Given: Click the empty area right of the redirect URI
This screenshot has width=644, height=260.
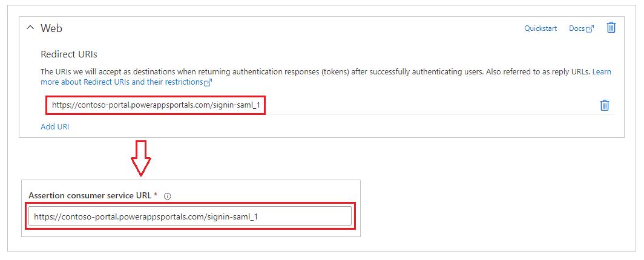Looking at the screenshot, I should [x=431, y=105].
